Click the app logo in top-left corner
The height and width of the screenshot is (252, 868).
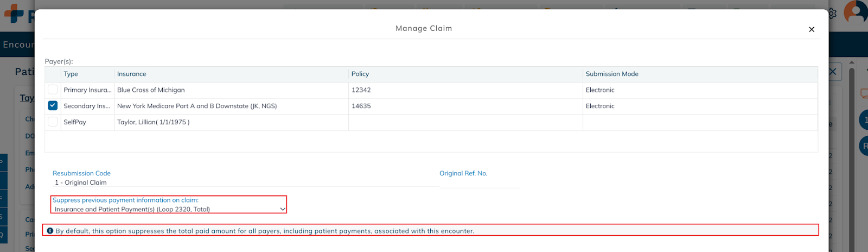pos(15,13)
